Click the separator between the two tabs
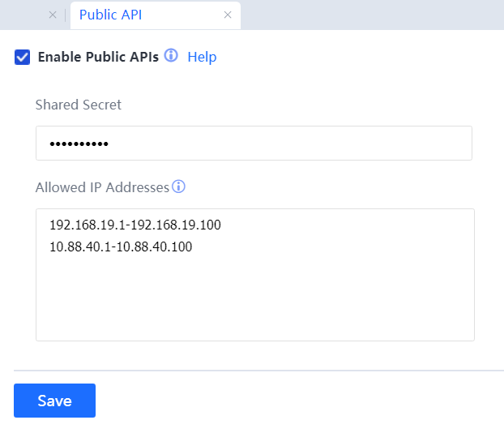 (x=65, y=15)
